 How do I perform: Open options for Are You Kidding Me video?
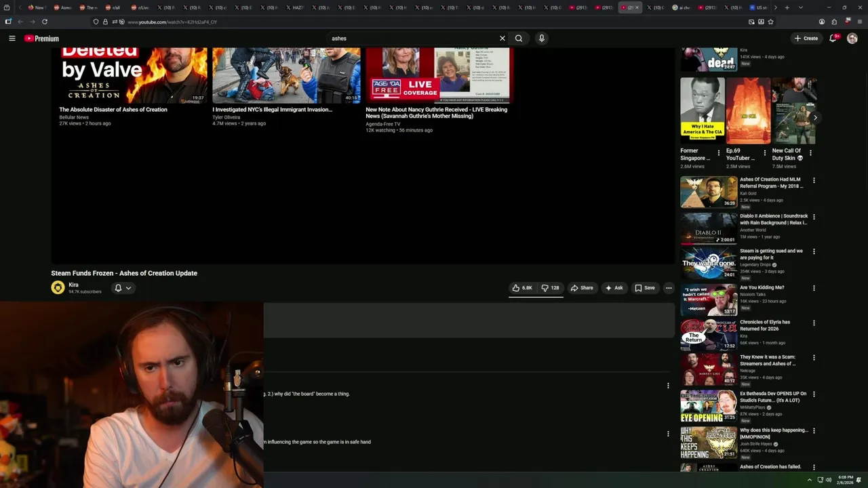tap(814, 288)
